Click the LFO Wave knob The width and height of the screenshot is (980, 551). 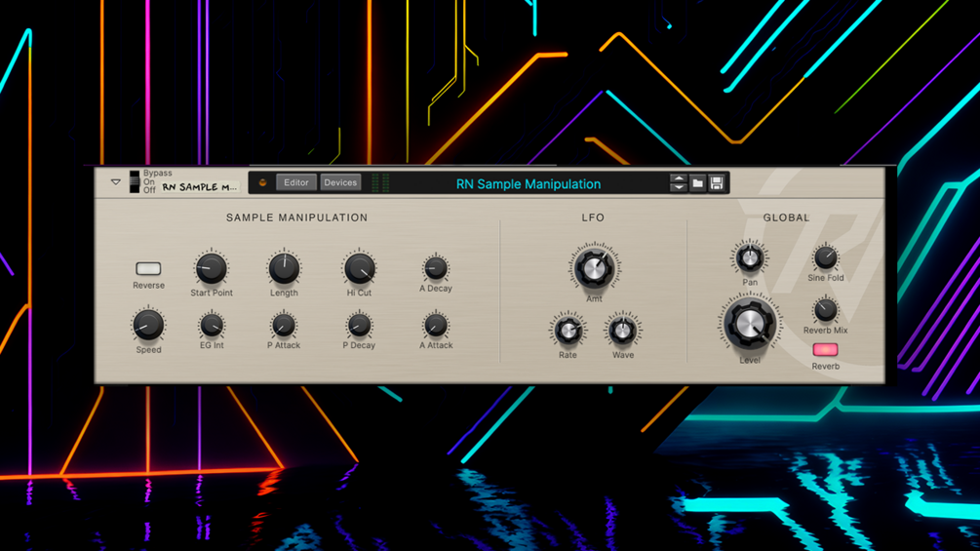pyautogui.click(x=622, y=331)
